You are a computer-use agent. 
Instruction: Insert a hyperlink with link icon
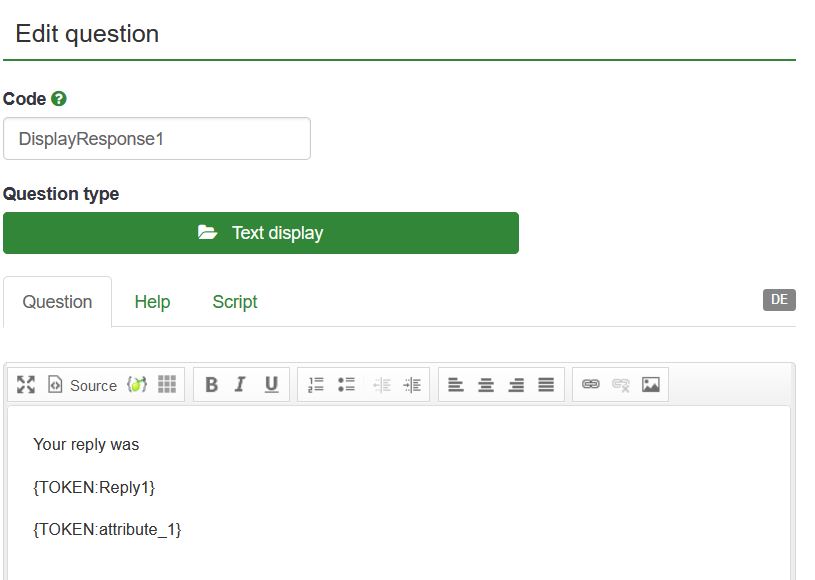(x=591, y=385)
